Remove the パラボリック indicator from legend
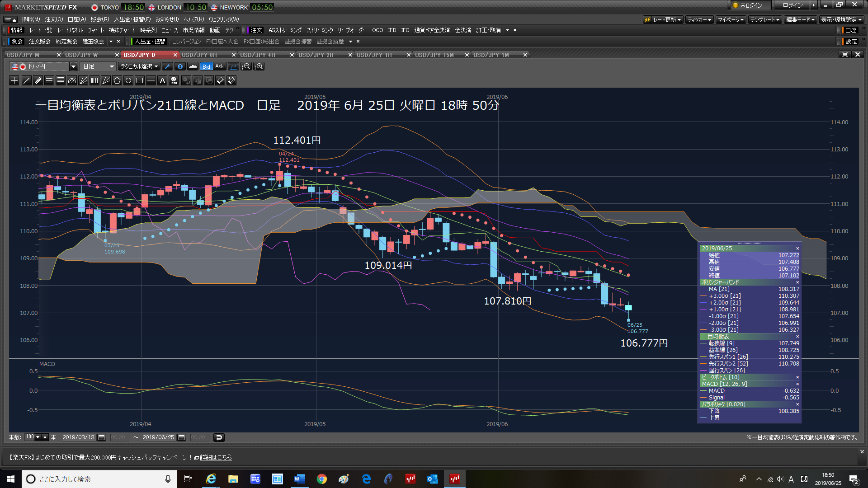 (x=797, y=404)
